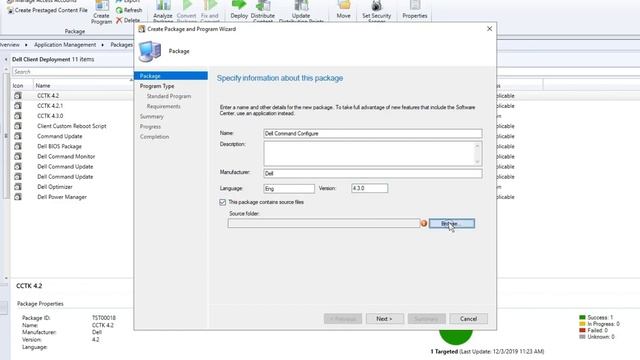Click the Name input field
The height and width of the screenshot is (360, 640).
pos(373,133)
